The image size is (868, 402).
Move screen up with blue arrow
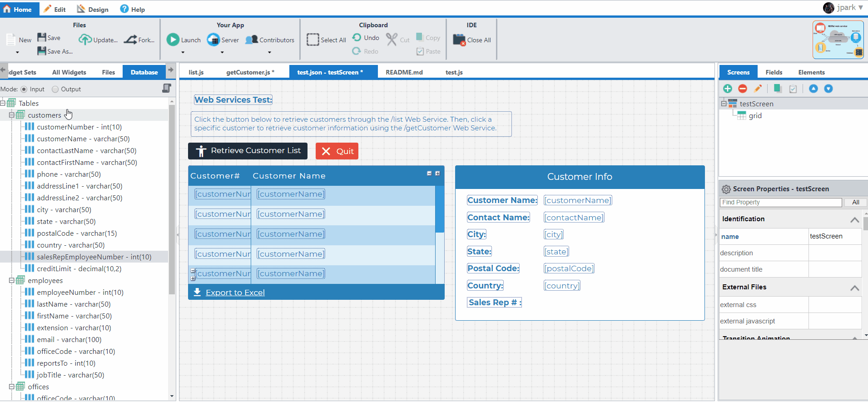point(813,89)
